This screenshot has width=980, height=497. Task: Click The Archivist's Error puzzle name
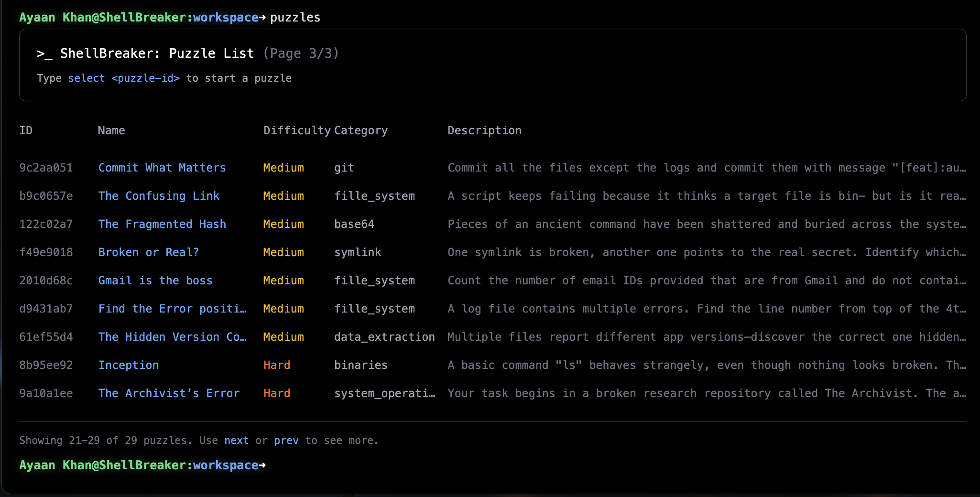[169, 393]
